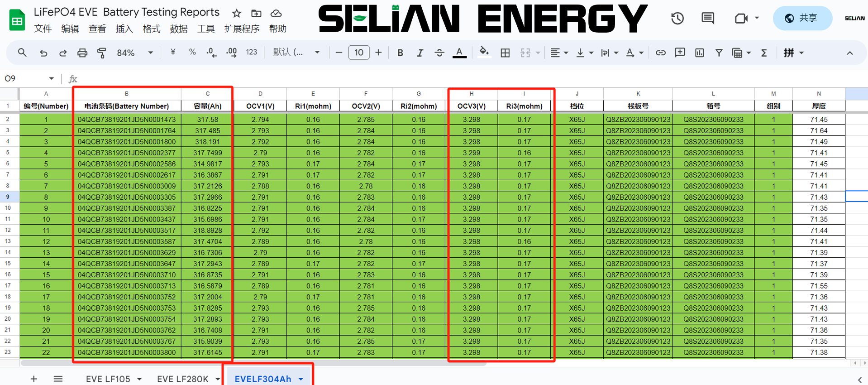Toggle italic formatting
The height and width of the screenshot is (385, 868).
[420, 53]
